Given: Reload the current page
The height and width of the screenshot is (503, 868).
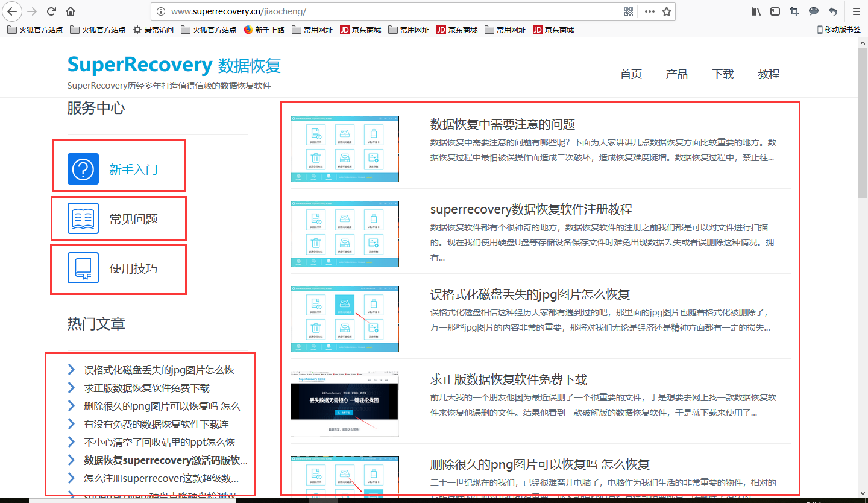Looking at the screenshot, I should [x=51, y=11].
